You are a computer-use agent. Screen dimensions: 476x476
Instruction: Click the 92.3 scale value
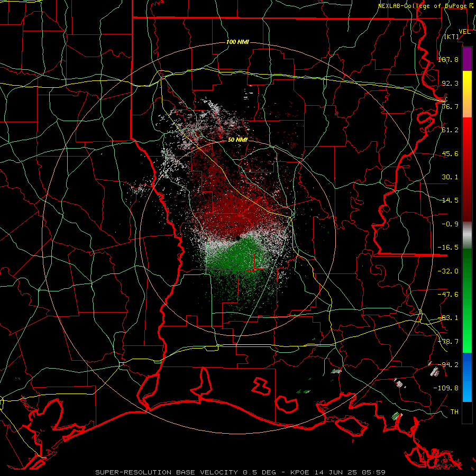(x=450, y=83)
